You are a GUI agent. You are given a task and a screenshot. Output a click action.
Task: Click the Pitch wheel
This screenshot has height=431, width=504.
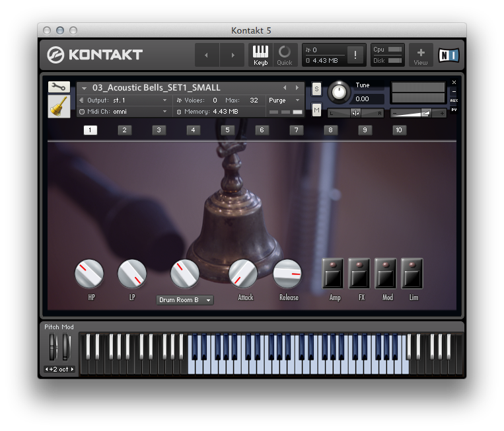tap(52, 347)
